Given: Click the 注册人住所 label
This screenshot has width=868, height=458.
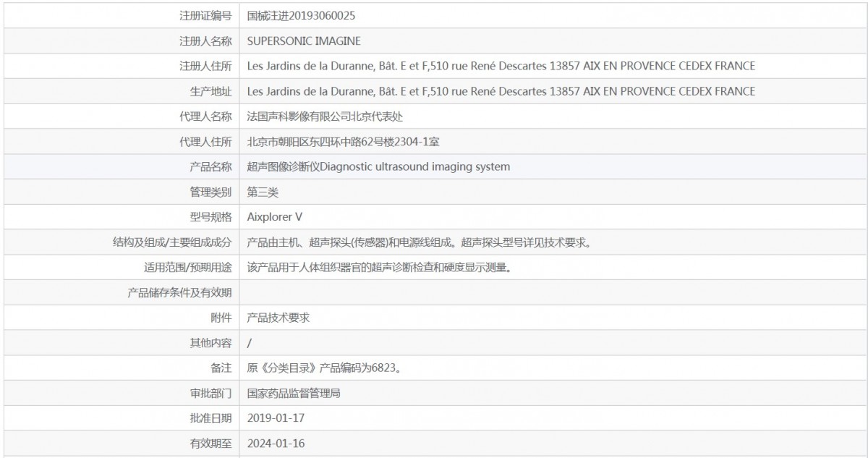Looking at the screenshot, I should coord(205,66).
